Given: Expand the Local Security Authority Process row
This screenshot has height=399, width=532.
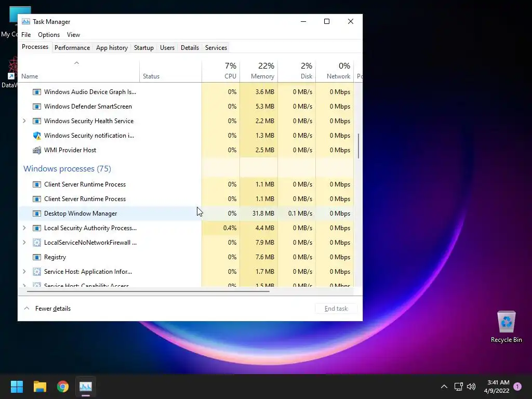Looking at the screenshot, I should click(24, 228).
